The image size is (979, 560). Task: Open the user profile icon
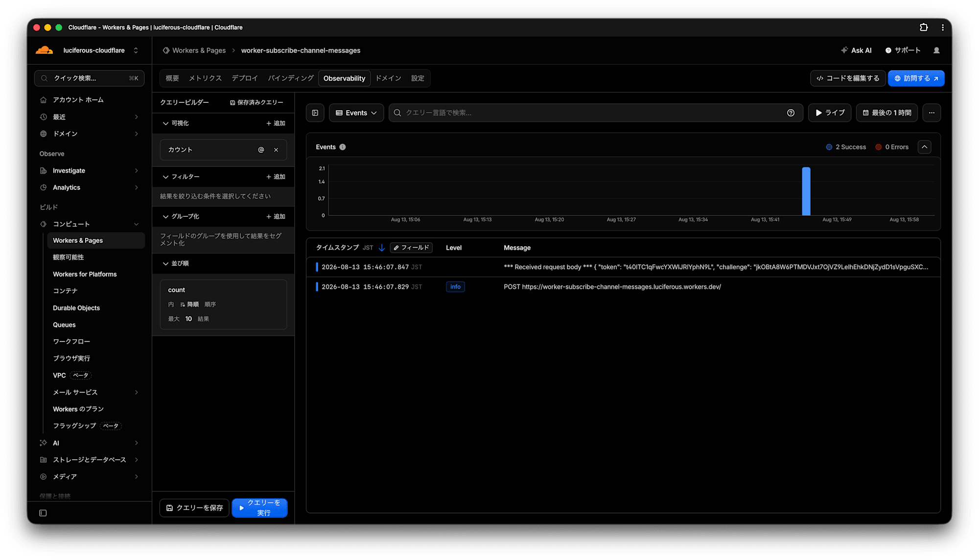pos(936,50)
